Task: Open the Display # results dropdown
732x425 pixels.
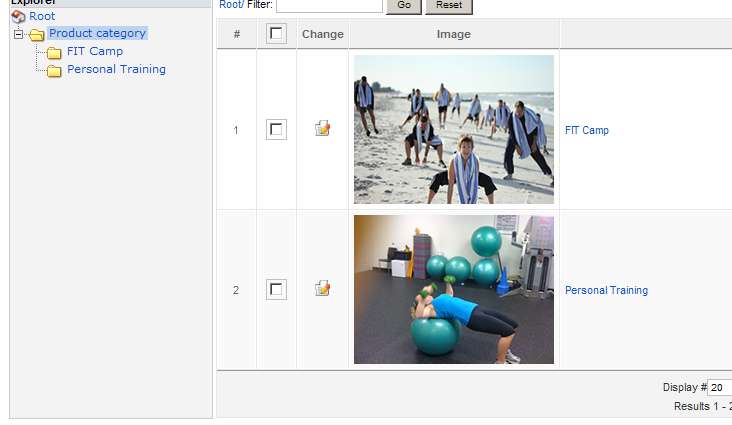Action: point(719,387)
